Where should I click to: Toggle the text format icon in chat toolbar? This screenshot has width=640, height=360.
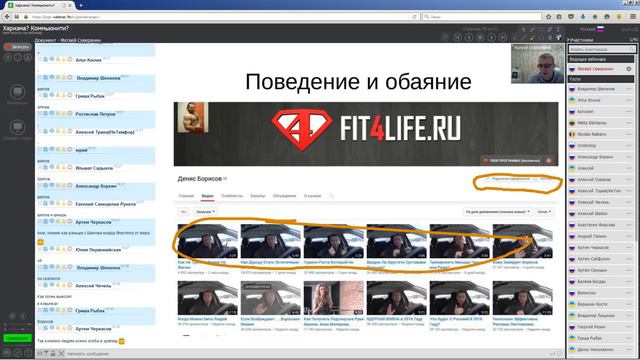46,353
